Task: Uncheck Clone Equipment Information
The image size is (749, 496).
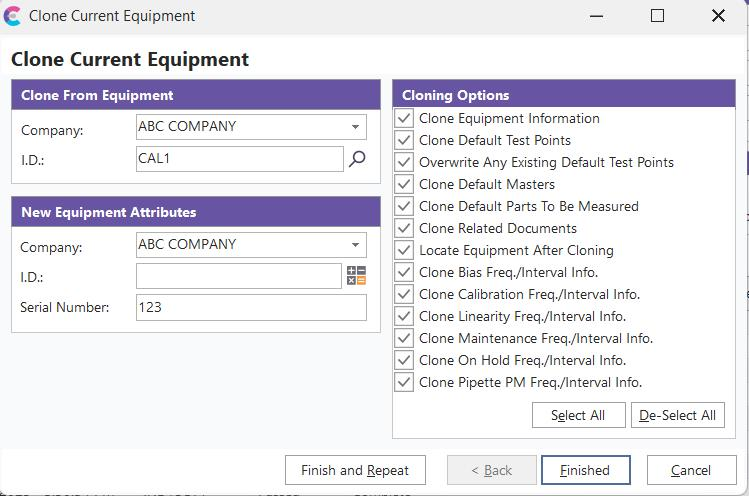Action: click(404, 118)
